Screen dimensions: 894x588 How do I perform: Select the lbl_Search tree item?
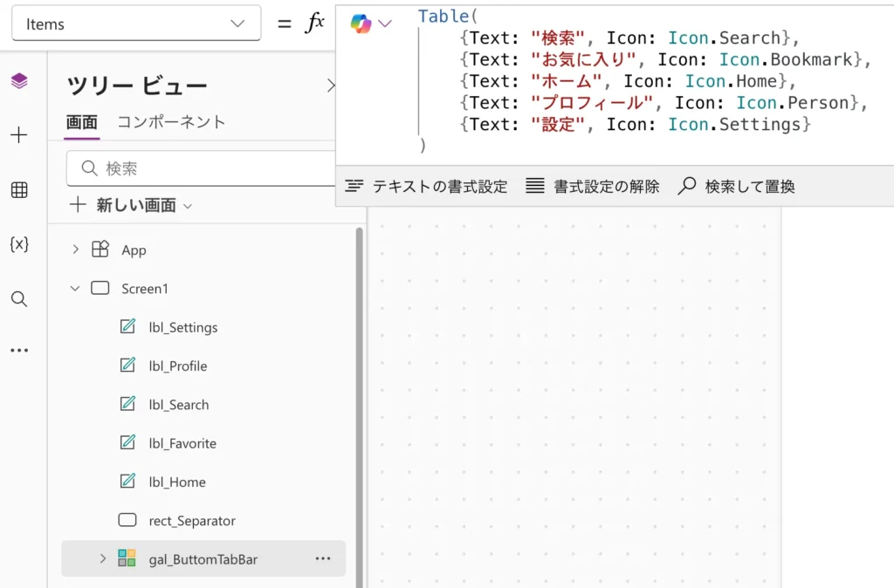[x=203, y=405]
